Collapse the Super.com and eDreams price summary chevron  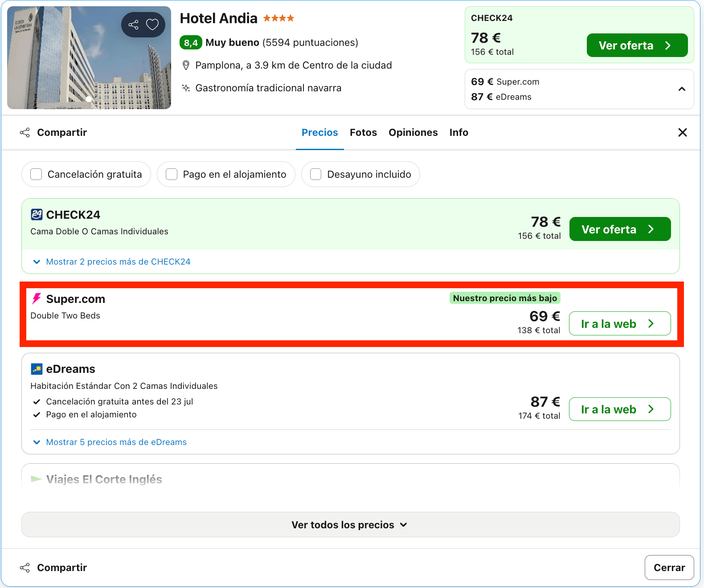682,89
